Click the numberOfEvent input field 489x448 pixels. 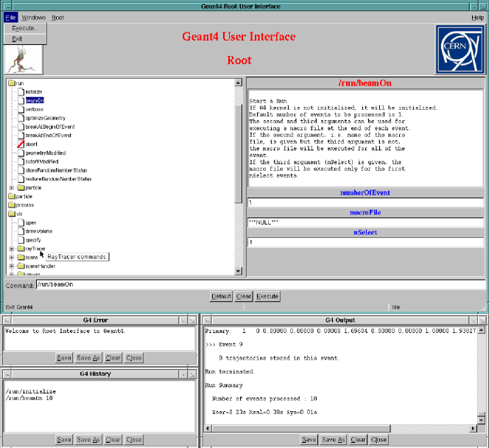[x=365, y=203]
